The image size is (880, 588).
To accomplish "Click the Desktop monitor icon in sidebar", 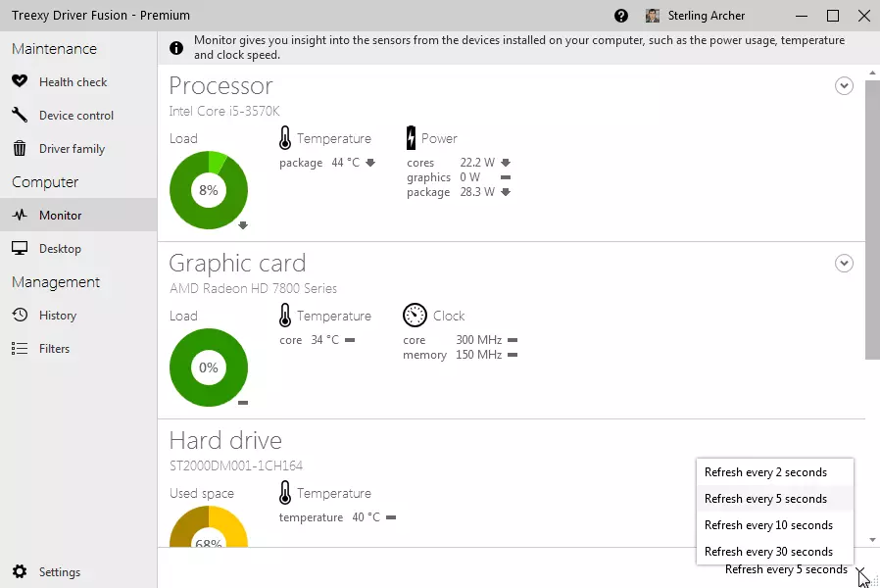I will (x=20, y=249).
